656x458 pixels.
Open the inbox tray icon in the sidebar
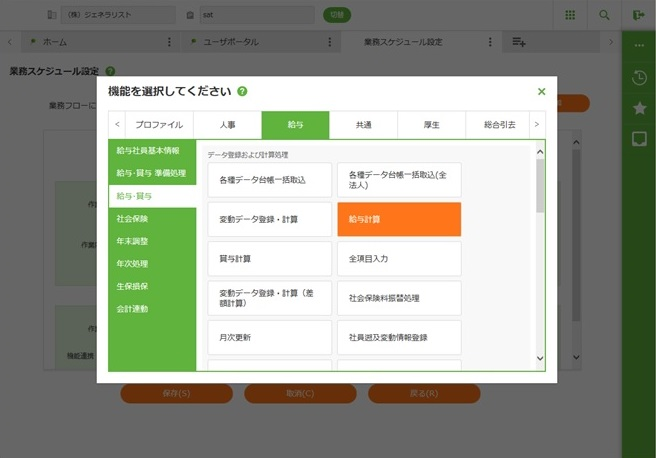[639, 139]
